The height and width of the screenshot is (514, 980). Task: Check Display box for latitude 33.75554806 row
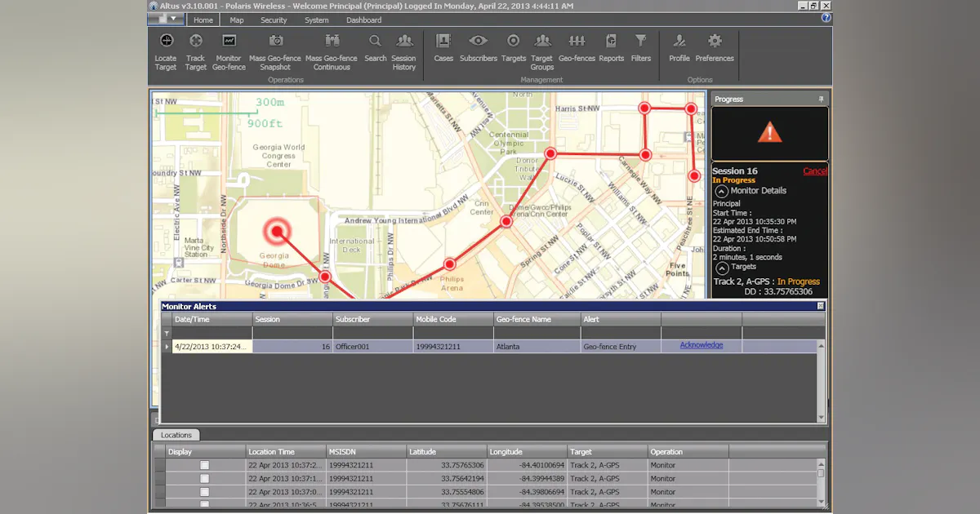point(205,492)
